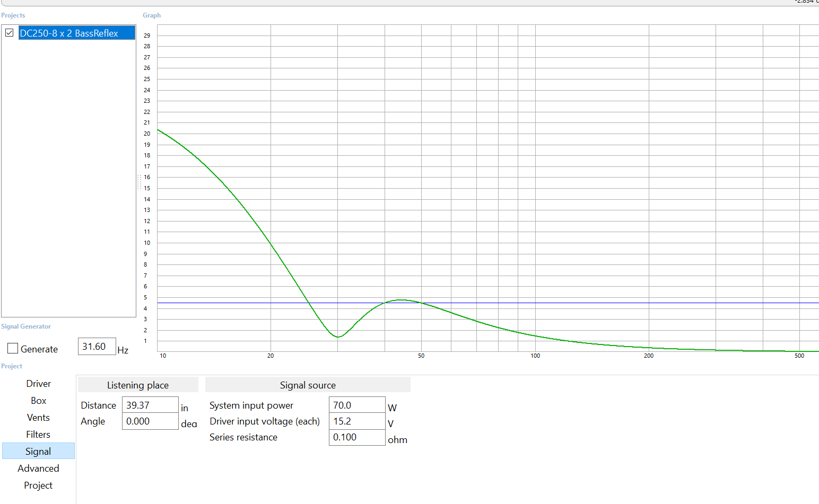Click the 100 Hz axis label
Viewport: 819px width, 504px height.
(x=535, y=356)
